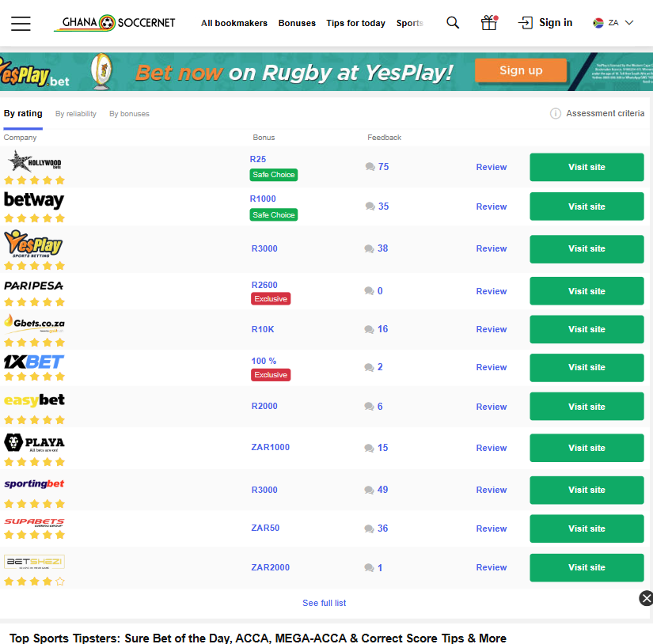Image resolution: width=653 pixels, height=644 pixels.
Task: Visit site for Gbets.co.za
Action: coord(587,329)
